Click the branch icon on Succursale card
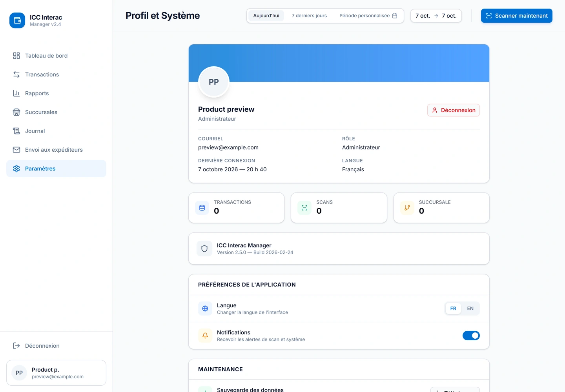Image resolution: width=565 pixels, height=392 pixels. pyautogui.click(x=407, y=208)
